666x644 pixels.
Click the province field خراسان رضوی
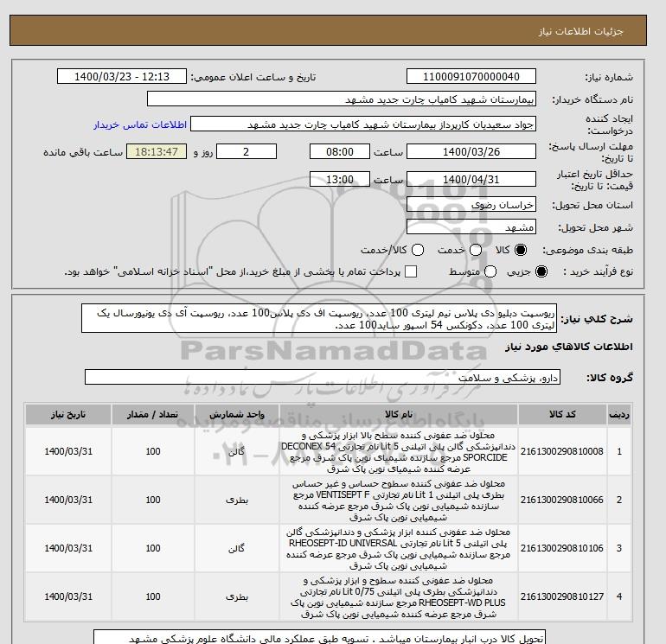click(471, 205)
